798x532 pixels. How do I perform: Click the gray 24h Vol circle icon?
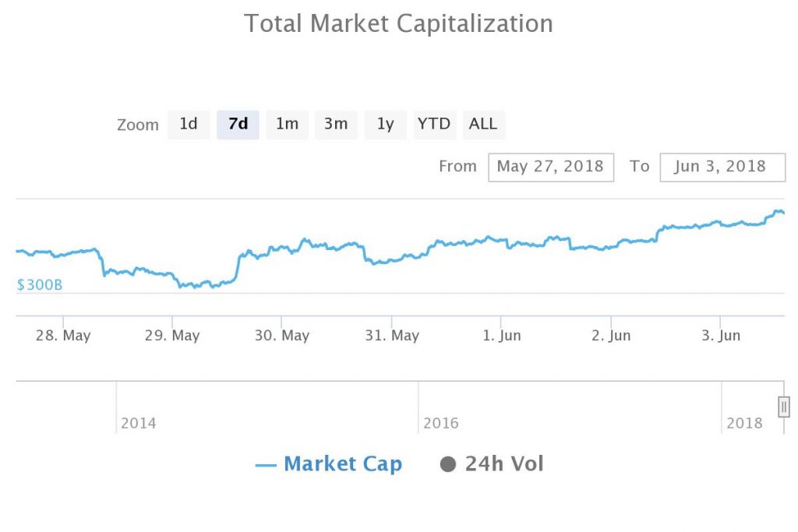coord(447,465)
